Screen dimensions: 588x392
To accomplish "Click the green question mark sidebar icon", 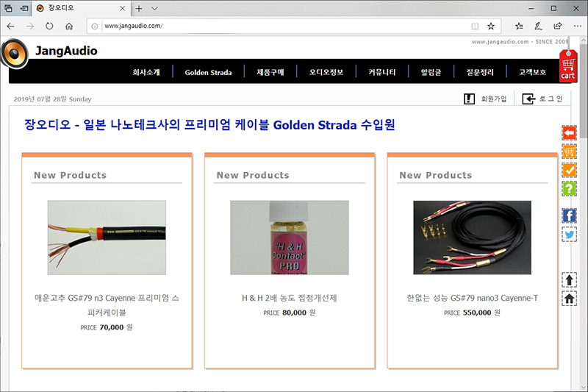I will [569, 188].
